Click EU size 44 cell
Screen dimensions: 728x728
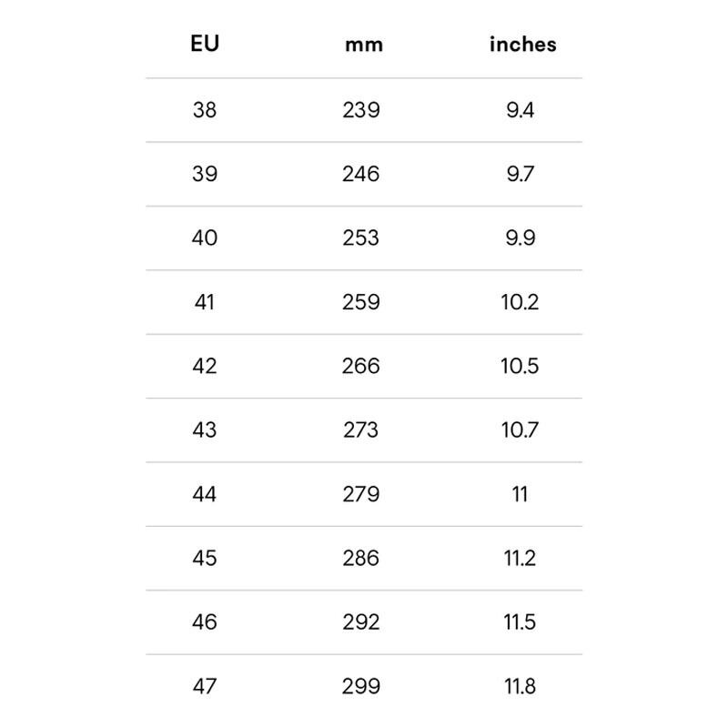(205, 494)
